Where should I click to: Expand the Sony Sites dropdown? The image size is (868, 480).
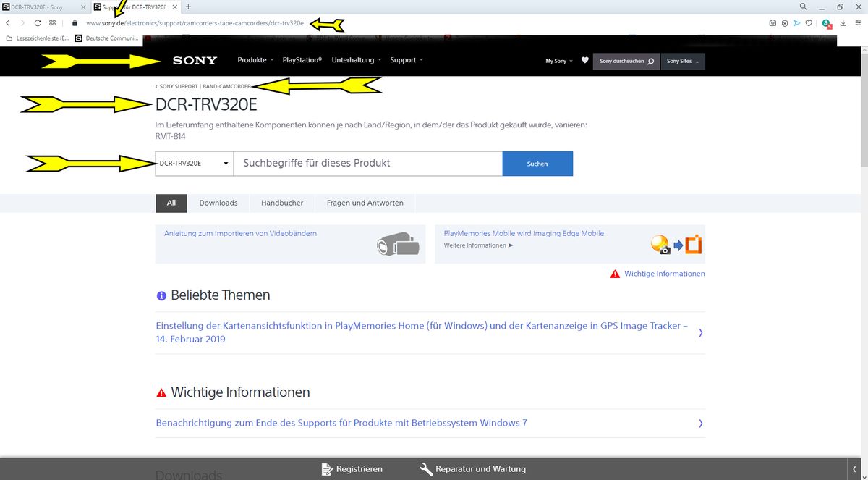[681, 61]
